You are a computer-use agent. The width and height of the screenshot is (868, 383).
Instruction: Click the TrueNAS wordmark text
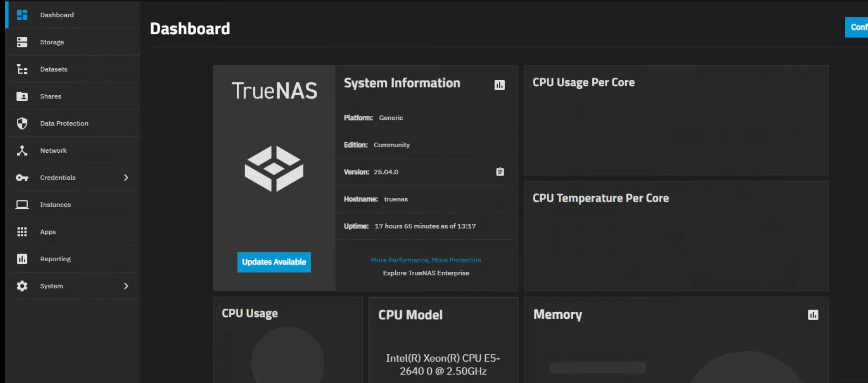pos(274,91)
